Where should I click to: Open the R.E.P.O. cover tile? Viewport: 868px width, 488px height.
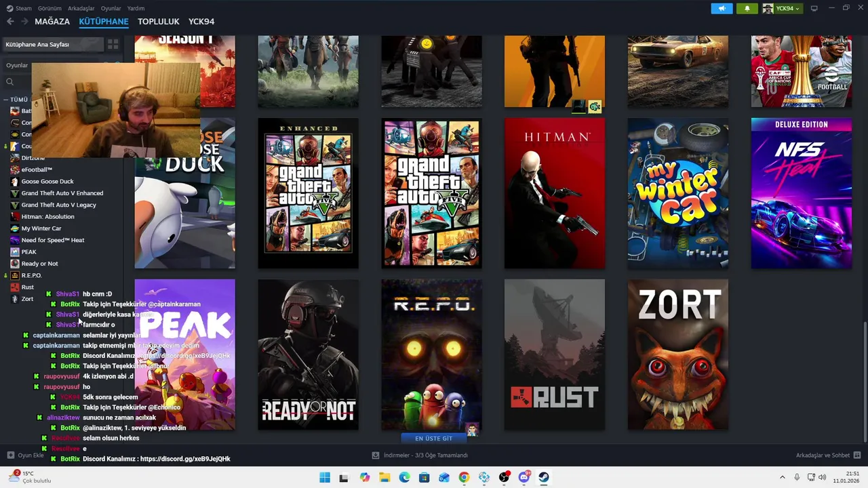click(431, 354)
